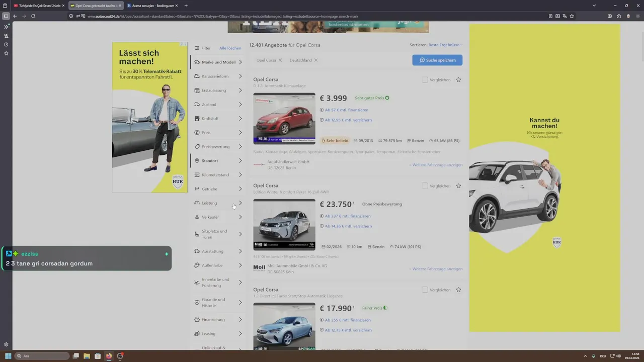Screen dimensions: 644x362
Task: Expand the Marke und Modell filter
Action: [x=218, y=62]
